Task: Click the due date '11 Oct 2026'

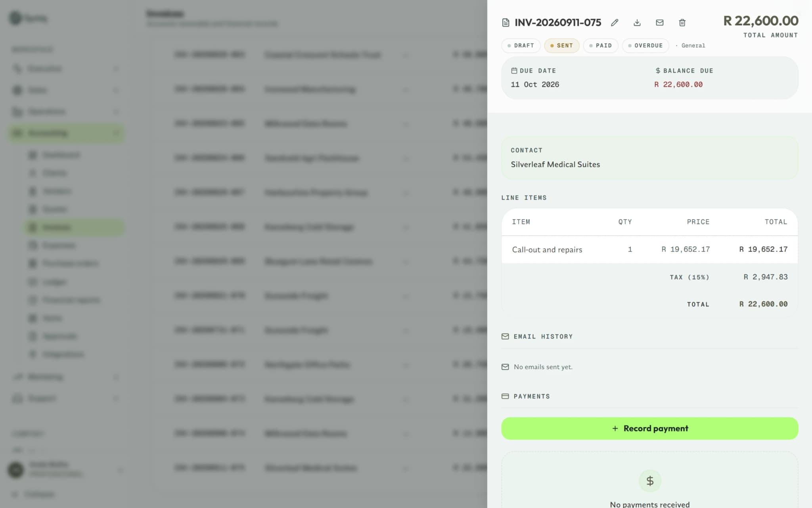Action: [535, 85]
